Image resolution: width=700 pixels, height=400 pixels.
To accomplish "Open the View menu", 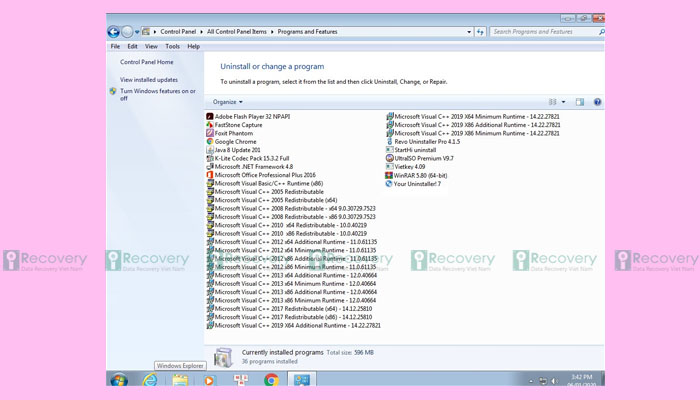I will tap(151, 46).
